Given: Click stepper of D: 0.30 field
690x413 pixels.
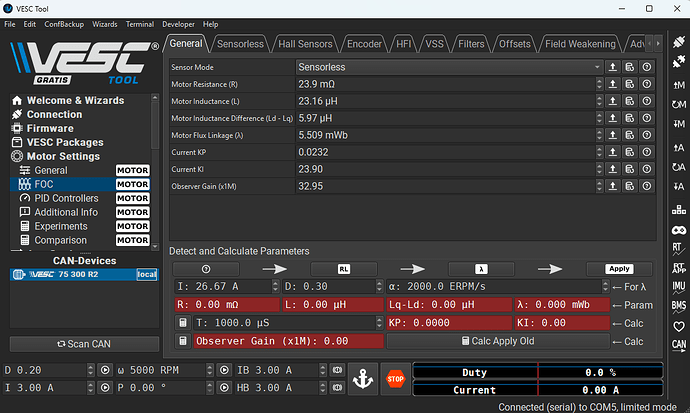Looking at the screenshot, I should coord(379,287).
